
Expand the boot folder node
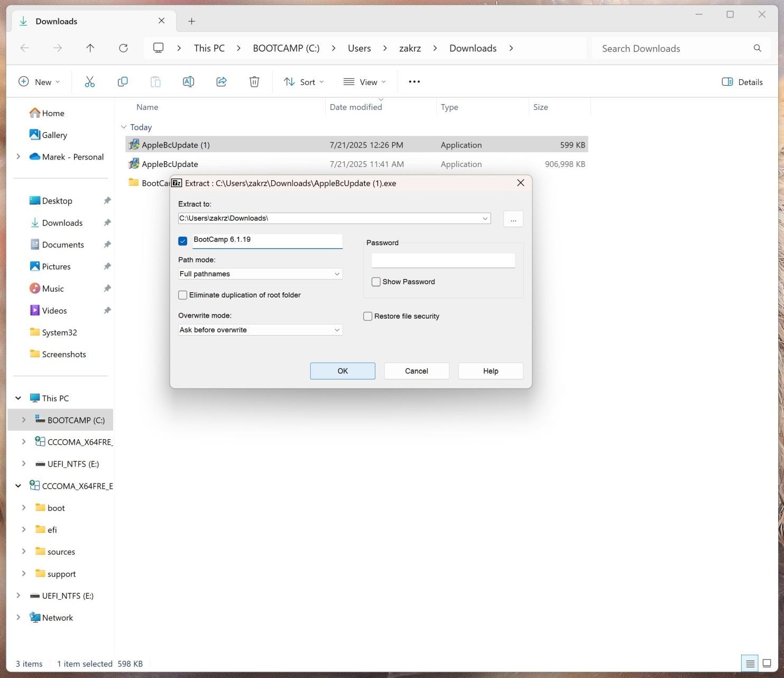point(24,507)
